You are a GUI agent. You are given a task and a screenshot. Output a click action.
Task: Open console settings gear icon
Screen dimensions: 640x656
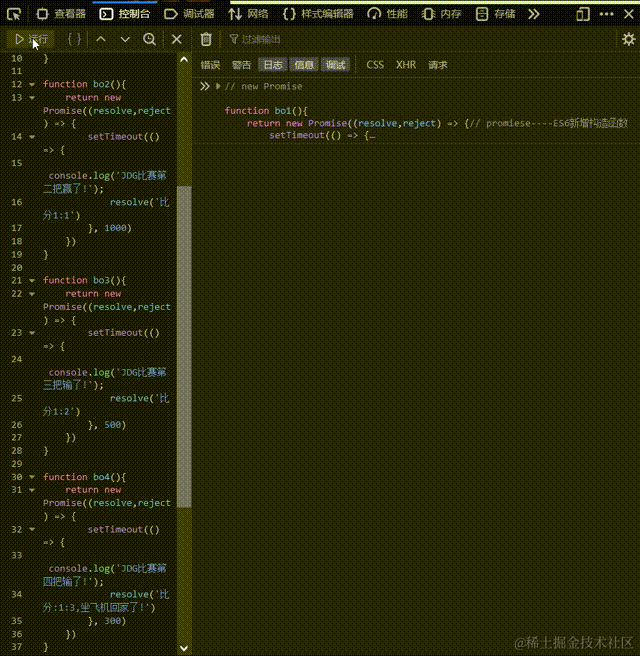(x=628, y=39)
